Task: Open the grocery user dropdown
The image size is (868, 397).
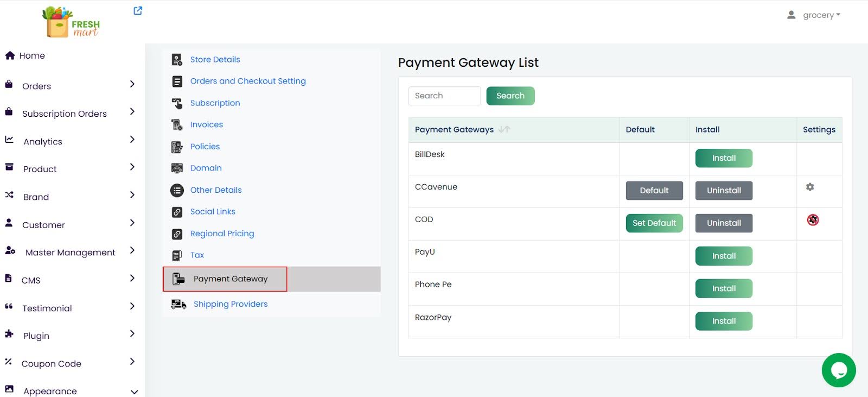Action: pos(814,15)
